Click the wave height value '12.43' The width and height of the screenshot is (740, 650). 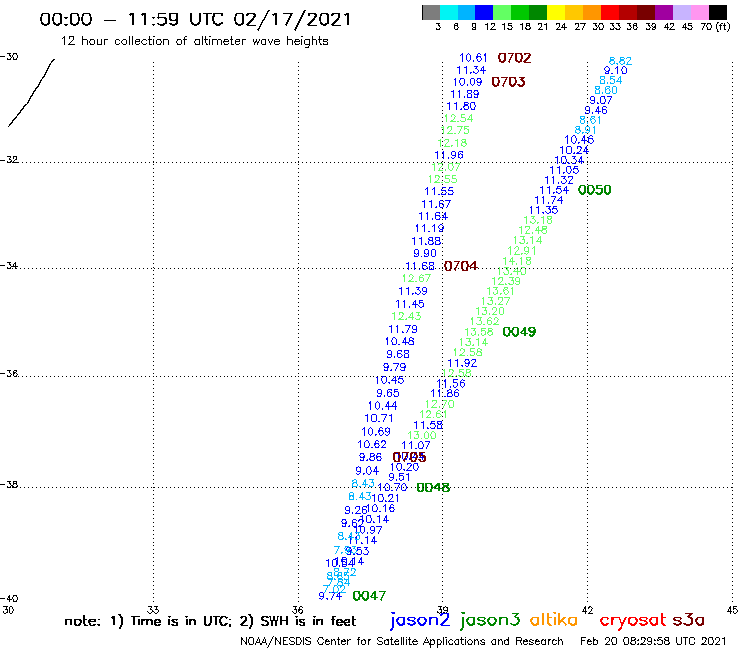pos(406,316)
